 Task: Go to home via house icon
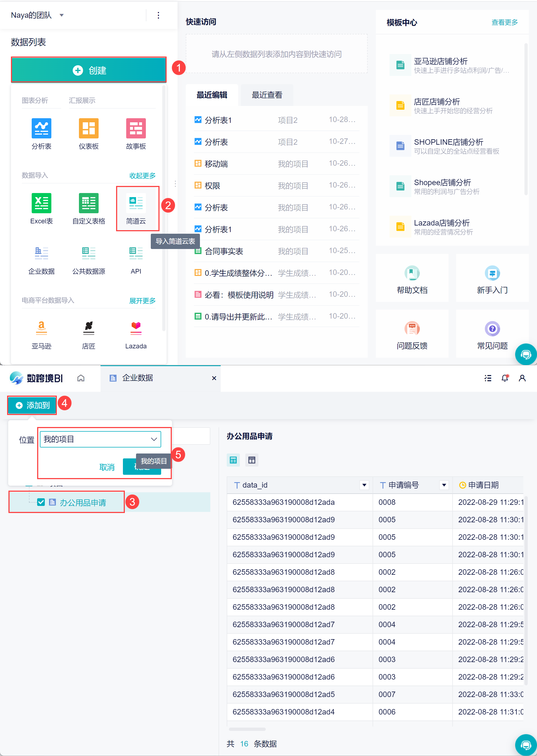[x=81, y=378]
